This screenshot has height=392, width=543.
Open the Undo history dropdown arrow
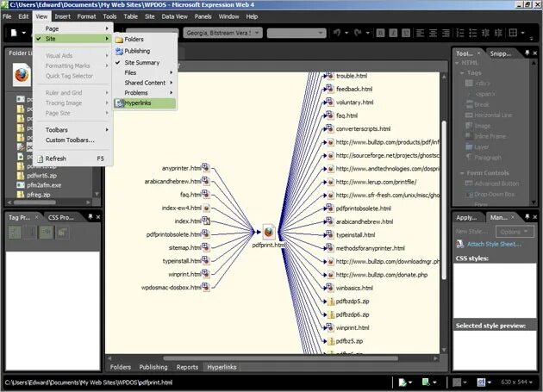point(346,33)
